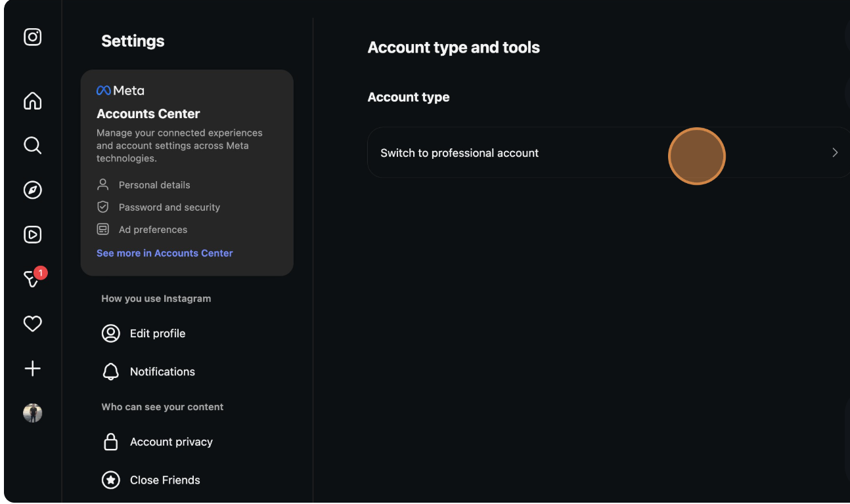Image resolution: width=850 pixels, height=504 pixels.
Task: Open Search with the magnifier icon
Action: point(32,145)
